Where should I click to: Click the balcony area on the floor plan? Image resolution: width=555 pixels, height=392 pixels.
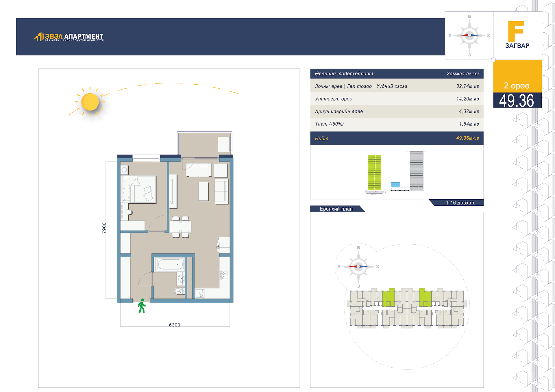tap(205, 145)
